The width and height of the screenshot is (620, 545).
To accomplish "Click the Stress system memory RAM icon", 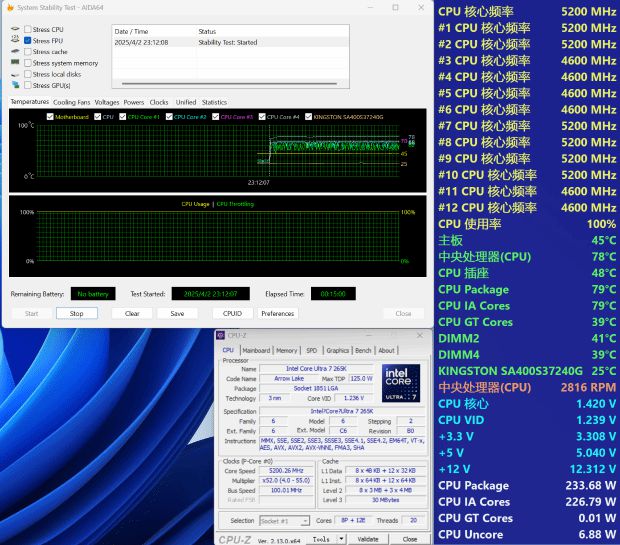I will click(15, 62).
